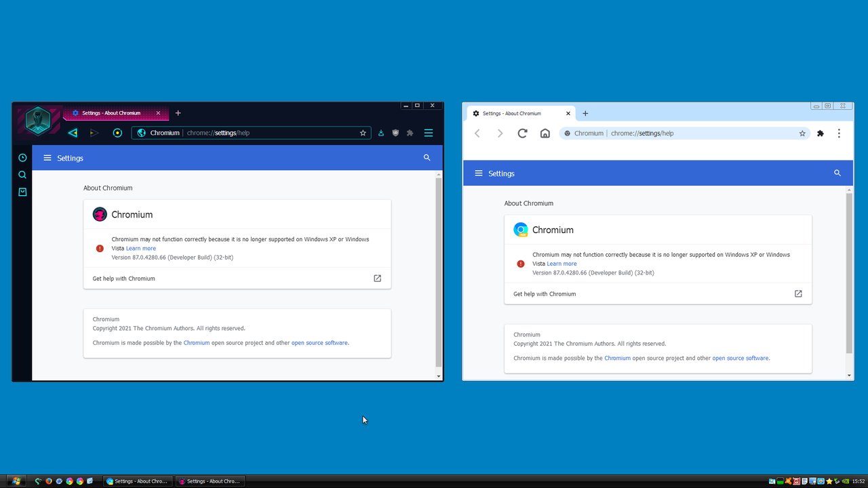Open extensions puzzle icon in dark window
This screenshot has width=868, height=488.
(x=410, y=133)
